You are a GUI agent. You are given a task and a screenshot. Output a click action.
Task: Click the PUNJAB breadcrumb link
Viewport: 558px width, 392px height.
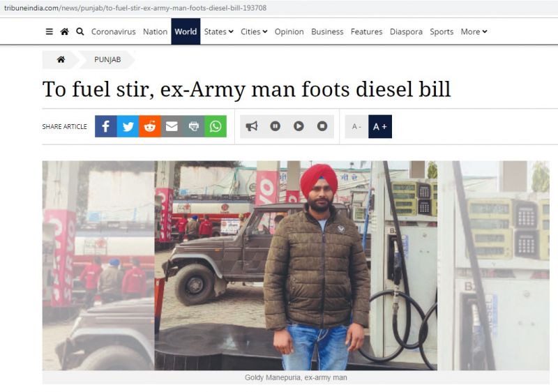(107, 59)
